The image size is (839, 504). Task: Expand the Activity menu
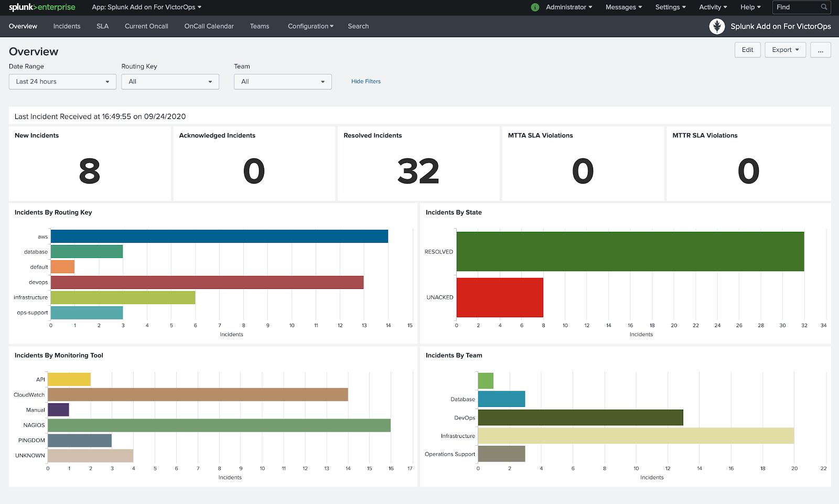713,7
